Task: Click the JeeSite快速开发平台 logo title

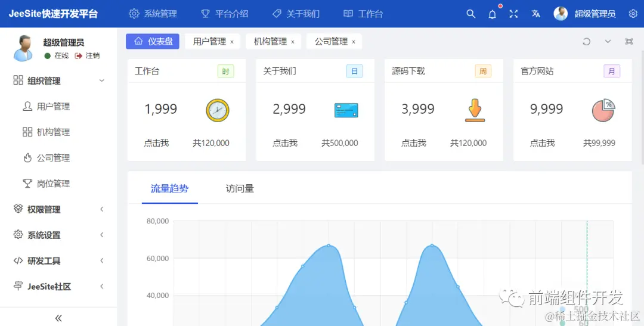Action: pos(54,14)
